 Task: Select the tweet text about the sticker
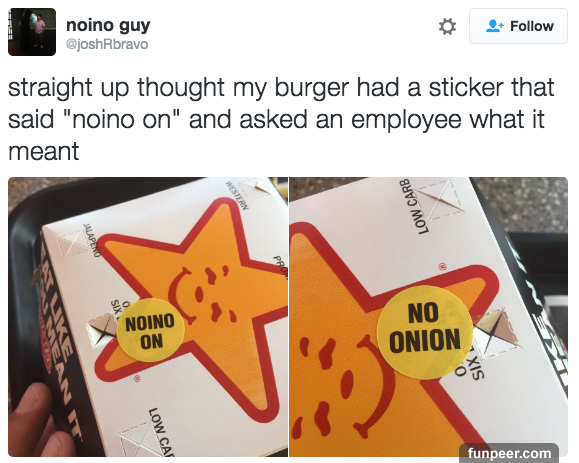pos(281,119)
